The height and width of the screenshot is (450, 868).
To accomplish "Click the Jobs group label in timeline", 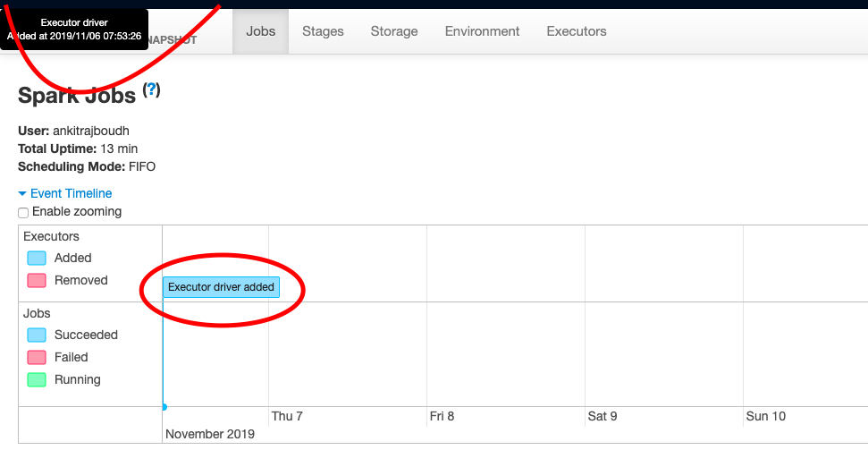I will (37, 314).
